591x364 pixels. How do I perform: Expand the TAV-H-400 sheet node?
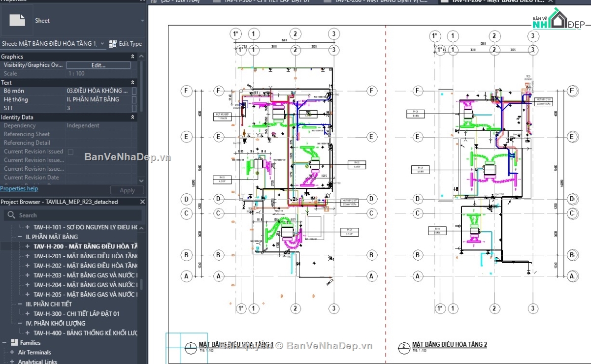(28, 333)
